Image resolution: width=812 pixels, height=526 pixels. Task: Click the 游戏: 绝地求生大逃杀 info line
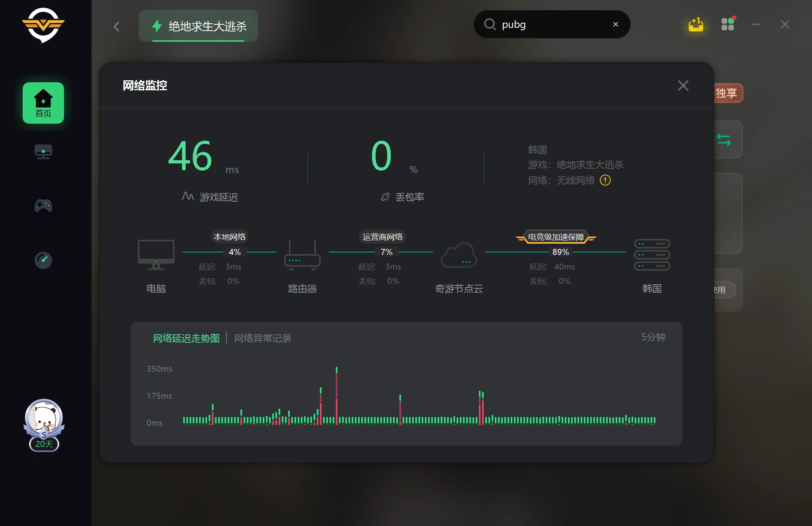576,165
